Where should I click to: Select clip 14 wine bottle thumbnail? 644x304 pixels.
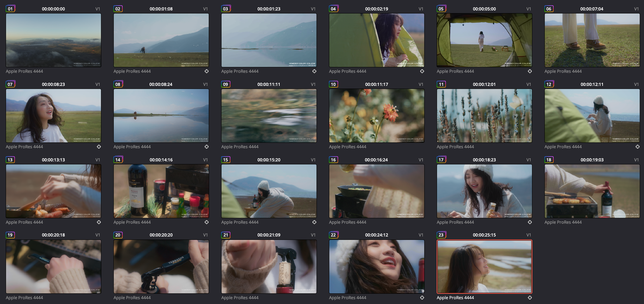pyautogui.click(x=161, y=191)
